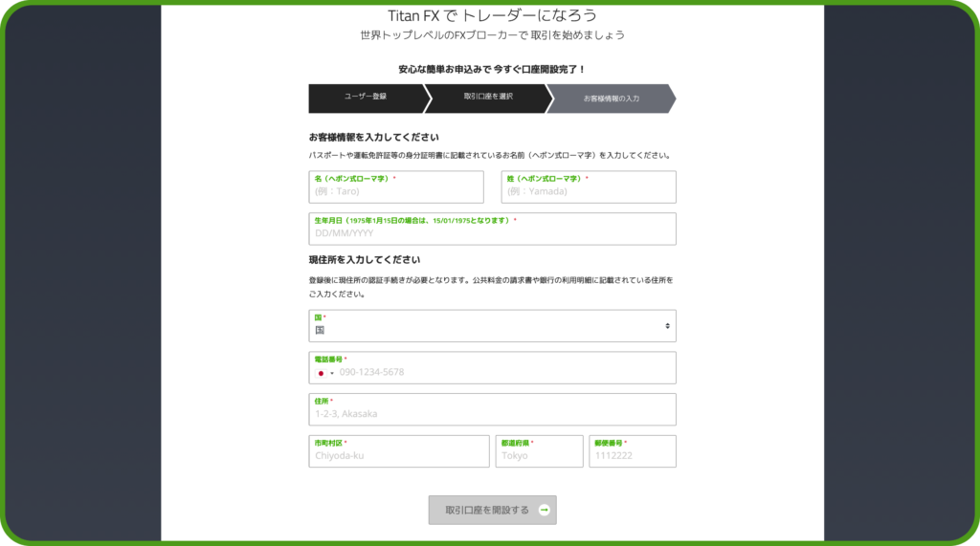Click the 郵便番号 postal code field
This screenshot has width=980, height=546.
633,451
